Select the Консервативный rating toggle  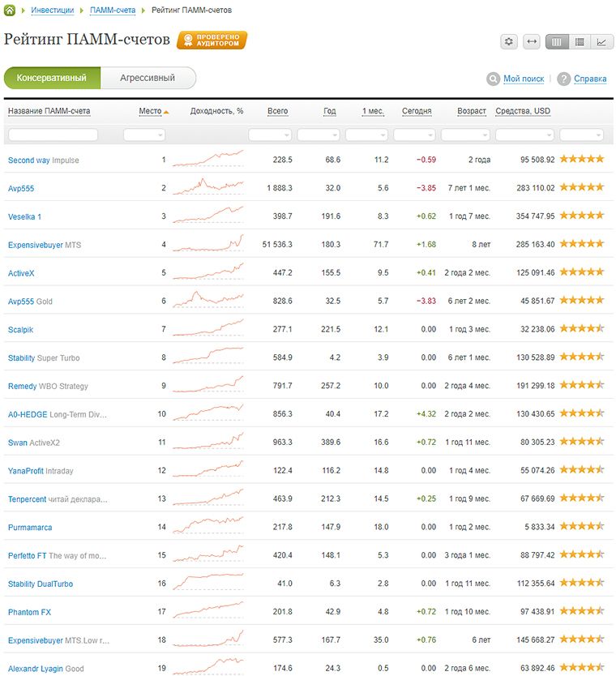coord(52,78)
